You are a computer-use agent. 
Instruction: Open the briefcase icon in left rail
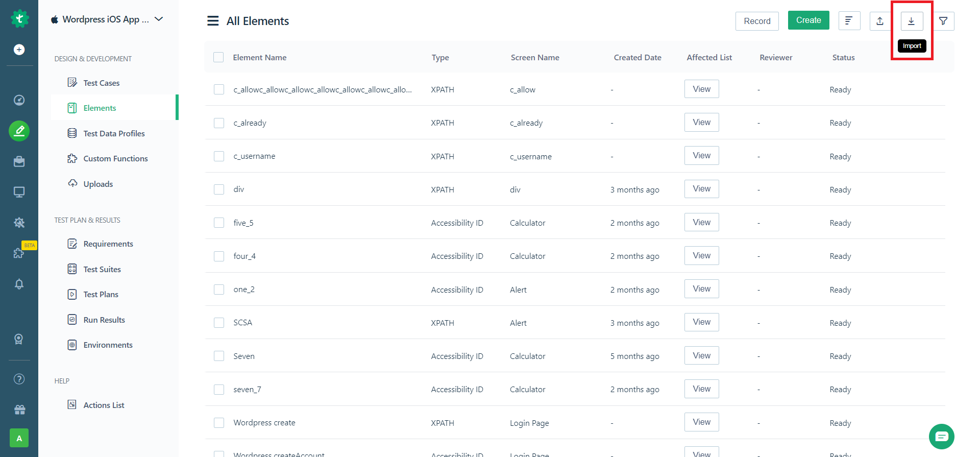[19, 161]
